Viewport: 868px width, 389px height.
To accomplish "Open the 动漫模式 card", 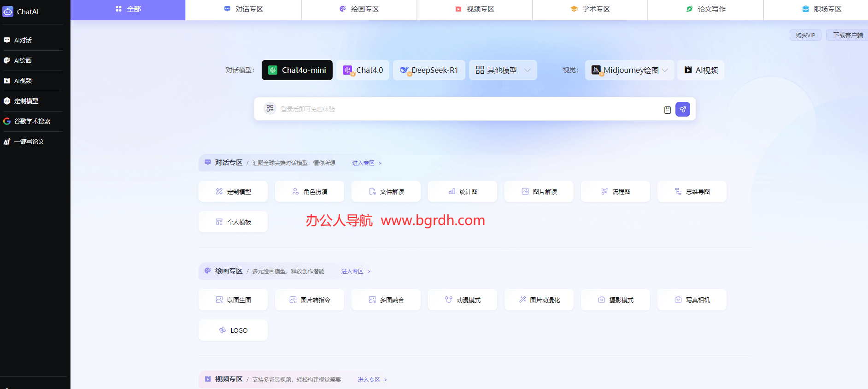I will point(463,300).
